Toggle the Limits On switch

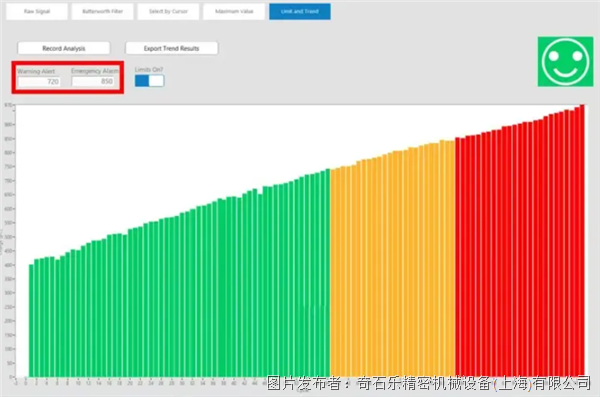point(150,81)
